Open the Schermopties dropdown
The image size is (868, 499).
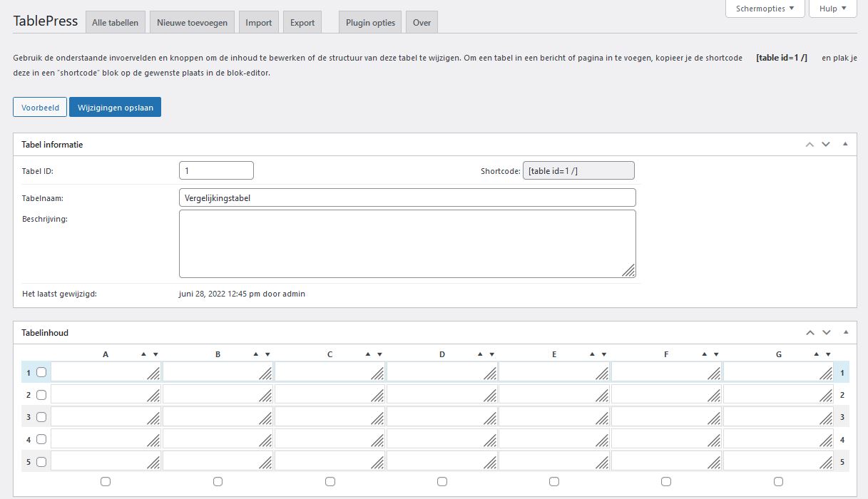765,9
